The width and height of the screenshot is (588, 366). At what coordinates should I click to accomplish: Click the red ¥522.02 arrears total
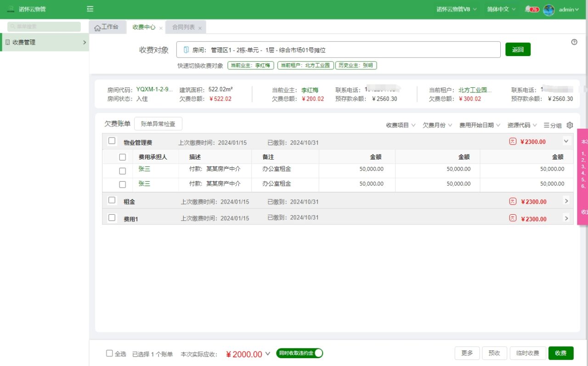pyautogui.click(x=220, y=99)
